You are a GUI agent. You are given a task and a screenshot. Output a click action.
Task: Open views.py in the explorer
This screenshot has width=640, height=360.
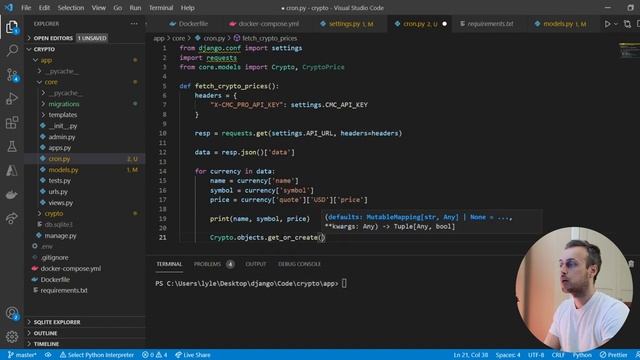(60, 202)
